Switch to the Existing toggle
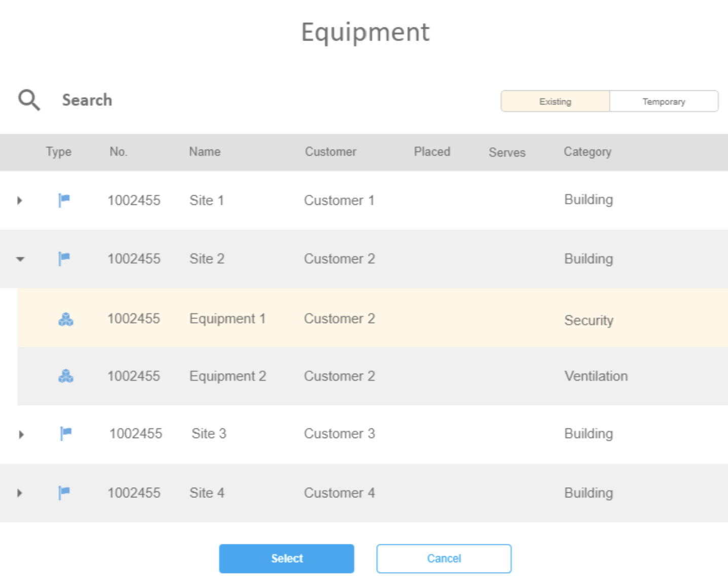 point(555,101)
